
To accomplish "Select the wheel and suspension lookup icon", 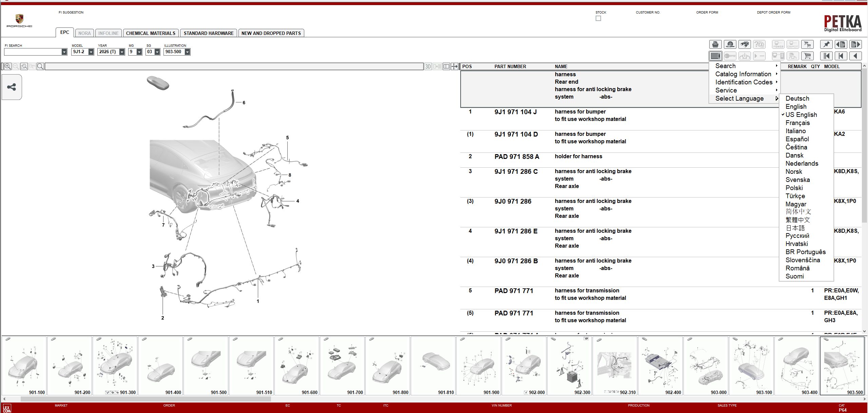I will pyautogui.click(x=730, y=44).
